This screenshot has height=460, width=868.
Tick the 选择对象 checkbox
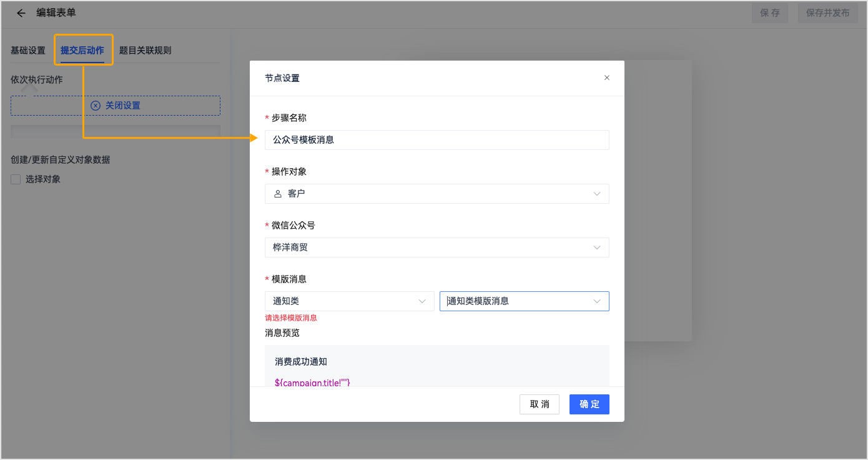[x=16, y=180]
